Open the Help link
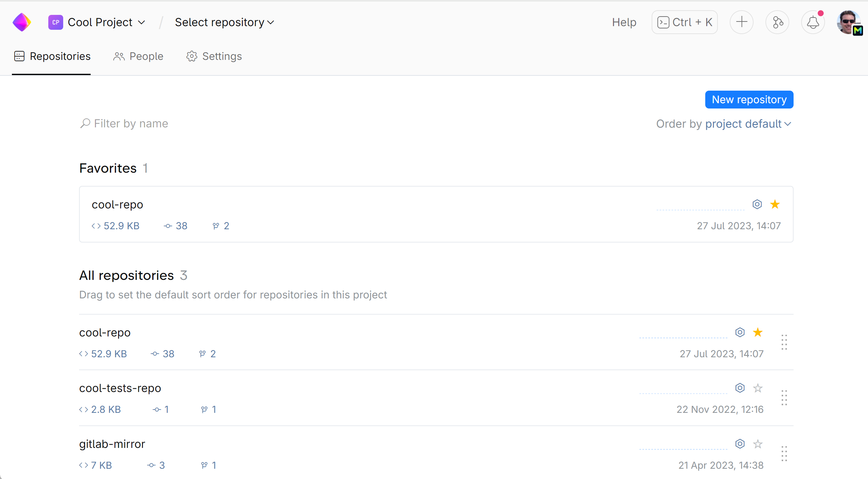Viewport: 868px width, 479px height. coord(624,22)
